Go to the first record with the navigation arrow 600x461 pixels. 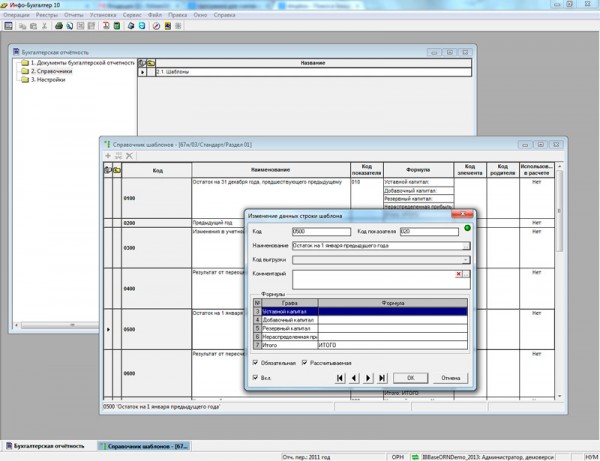coord(341,378)
